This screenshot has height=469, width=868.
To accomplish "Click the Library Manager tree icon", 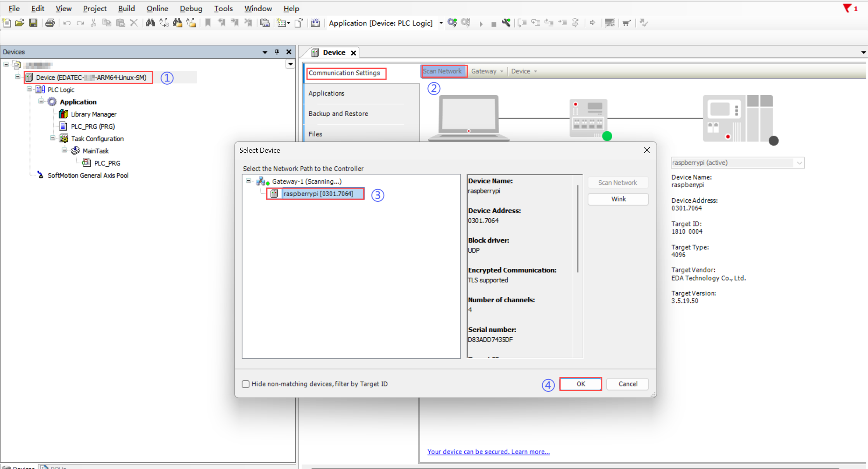I will (63, 114).
